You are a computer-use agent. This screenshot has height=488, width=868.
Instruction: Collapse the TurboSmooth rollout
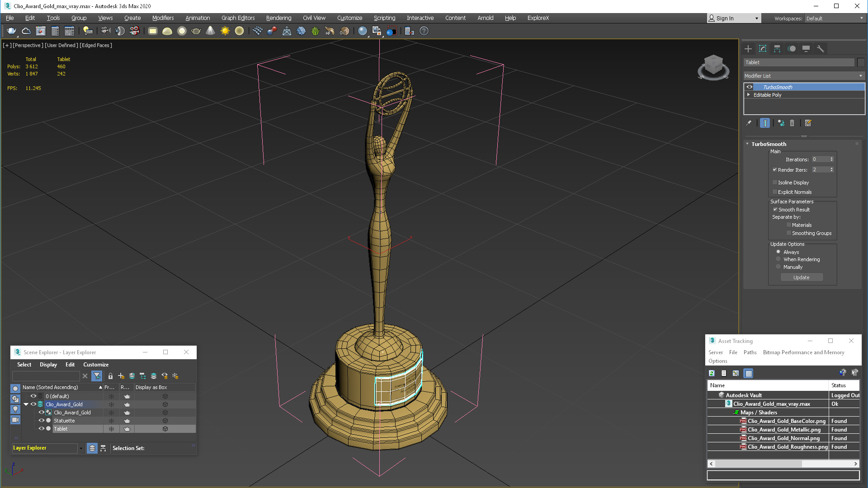click(747, 144)
